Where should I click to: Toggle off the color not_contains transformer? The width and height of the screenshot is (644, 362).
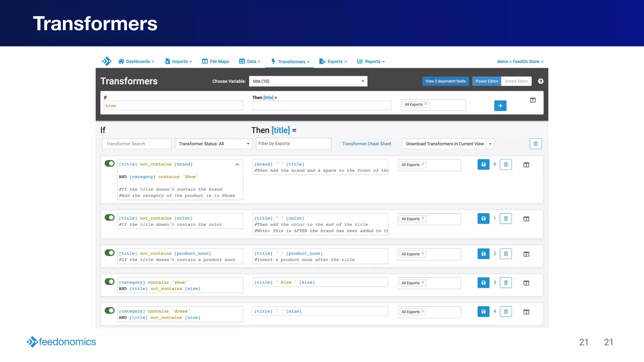(109, 218)
